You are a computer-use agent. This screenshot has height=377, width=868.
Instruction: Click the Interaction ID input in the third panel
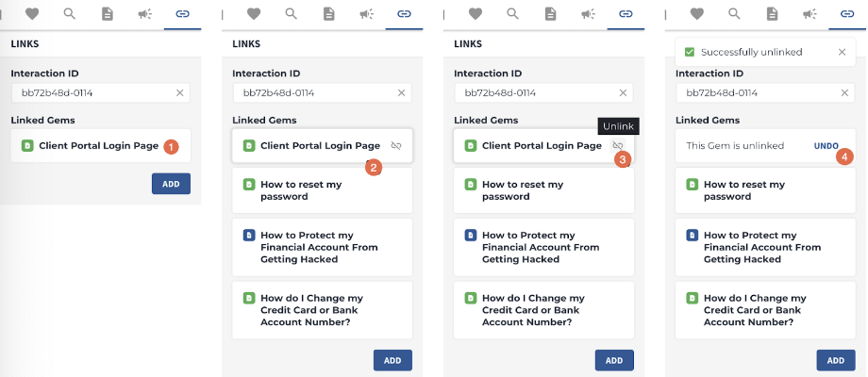click(543, 93)
